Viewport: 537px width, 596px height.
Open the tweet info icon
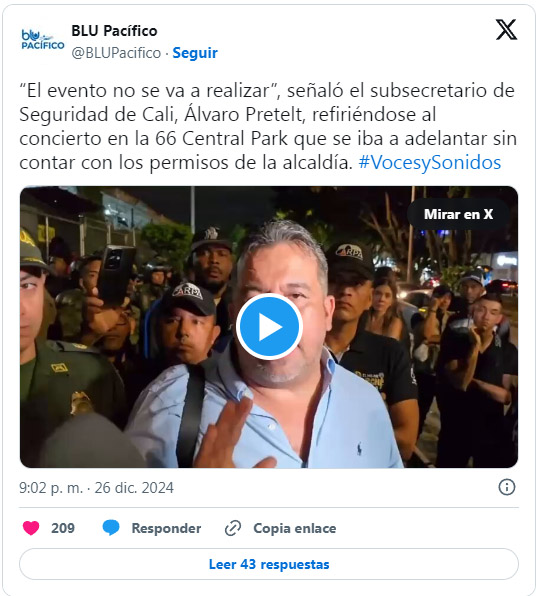507,487
